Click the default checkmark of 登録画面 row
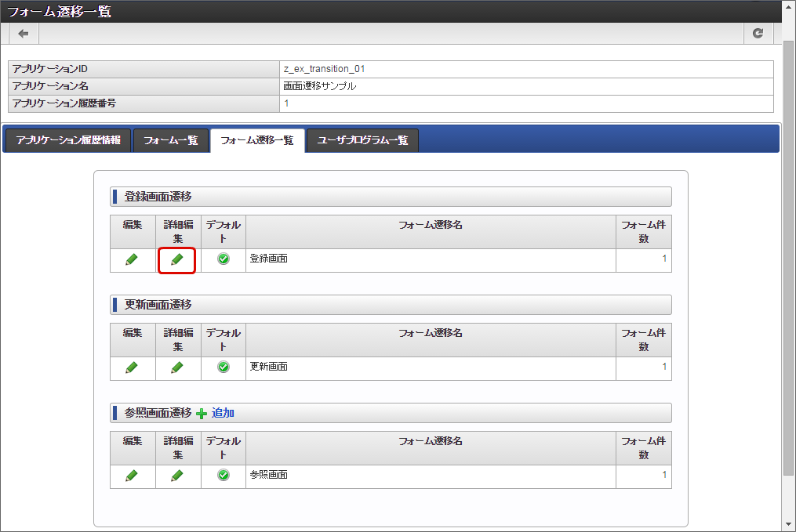 click(224, 259)
